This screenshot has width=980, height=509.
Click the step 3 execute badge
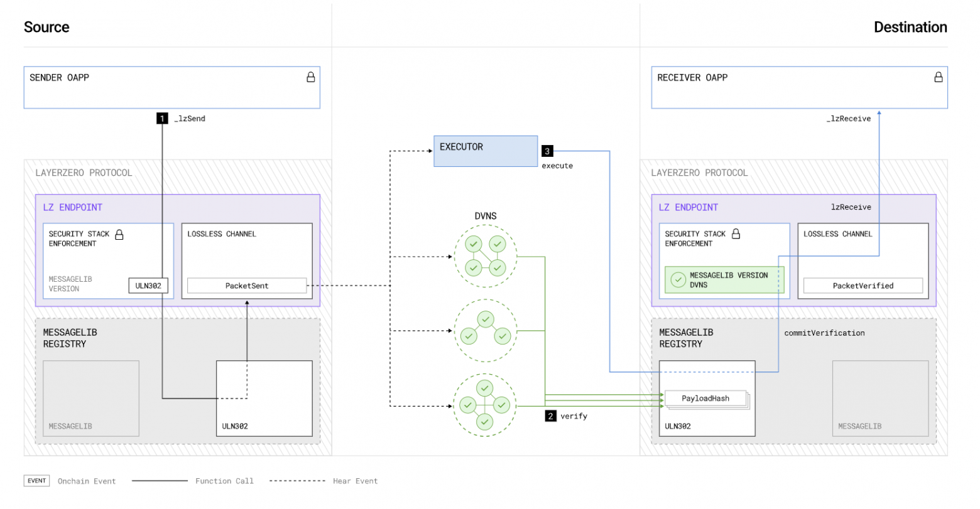547,151
